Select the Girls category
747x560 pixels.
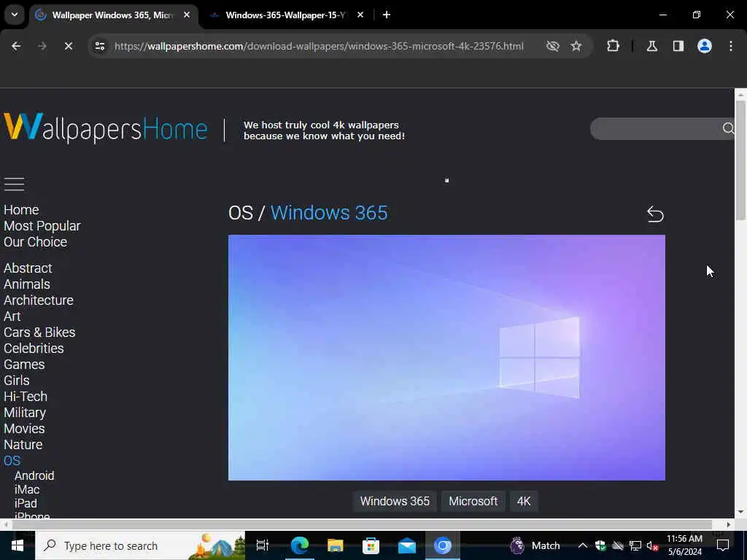click(17, 381)
